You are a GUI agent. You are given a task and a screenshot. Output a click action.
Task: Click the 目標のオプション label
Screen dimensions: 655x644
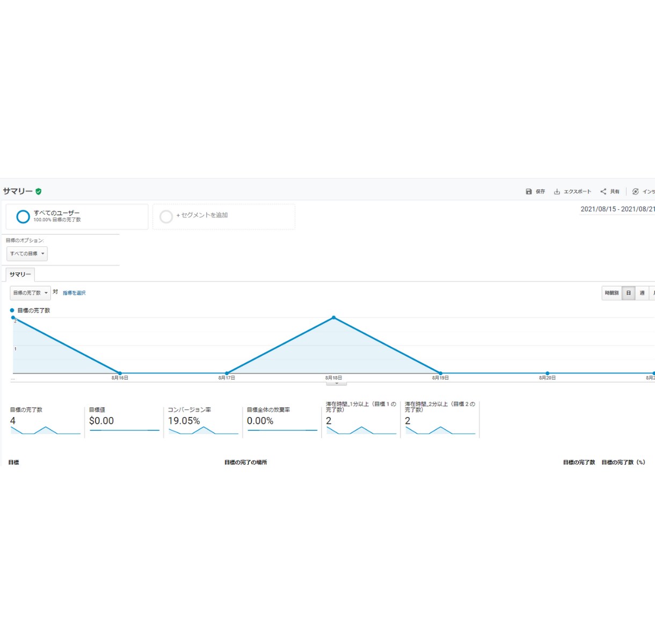pos(25,240)
